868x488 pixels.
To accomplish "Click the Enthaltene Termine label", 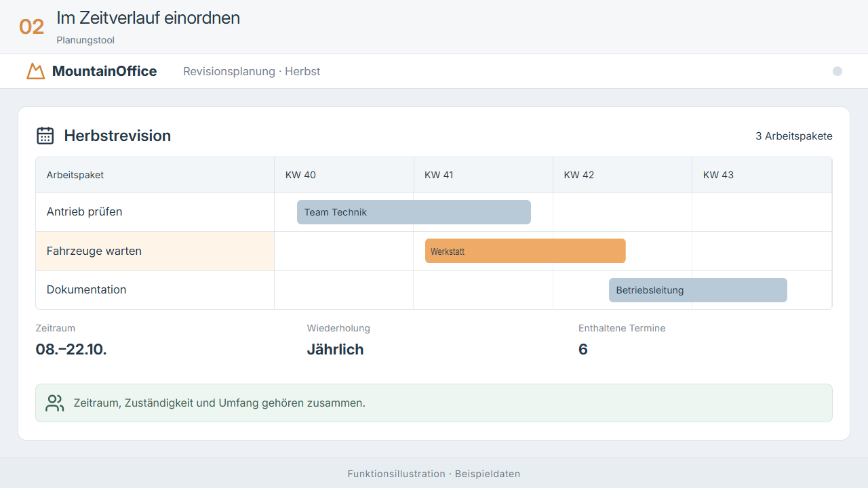I will coord(622,328).
